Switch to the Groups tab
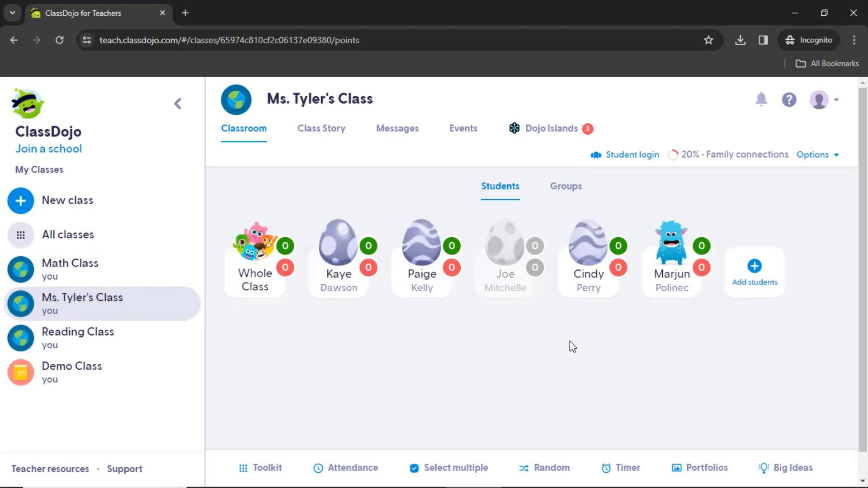 (565, 186)
